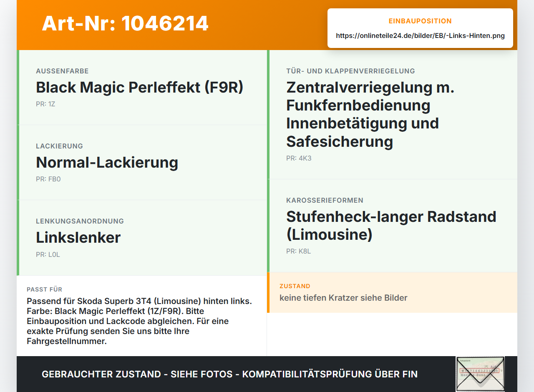Click the TÜR- UND KLAPPENVERRIEGELUNG label
Viewport: 534px width, 392px height.
point(350,71)
